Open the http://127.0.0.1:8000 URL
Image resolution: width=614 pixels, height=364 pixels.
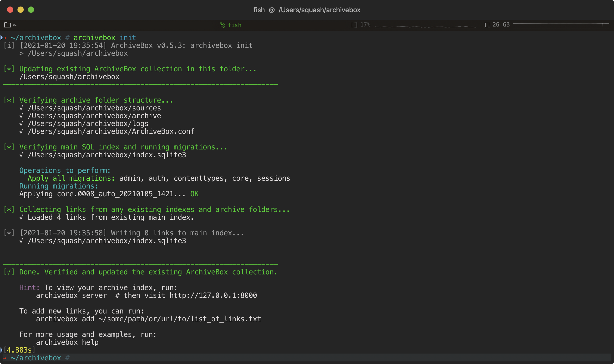[213, 296]
